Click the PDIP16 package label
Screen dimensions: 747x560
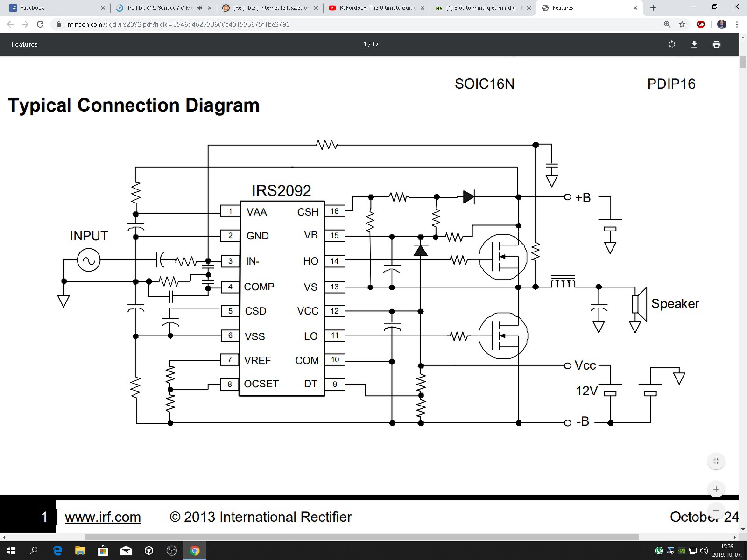[671, 84]
